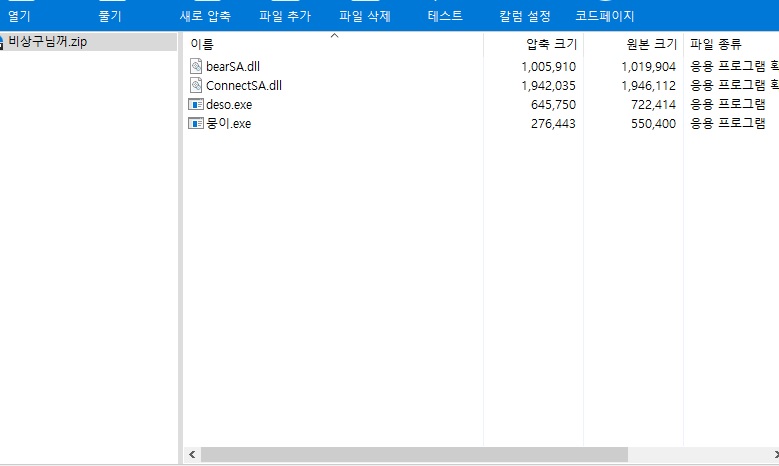Run the archive 테스트
This screenshot has width=779, height=466.
[445, 16]
